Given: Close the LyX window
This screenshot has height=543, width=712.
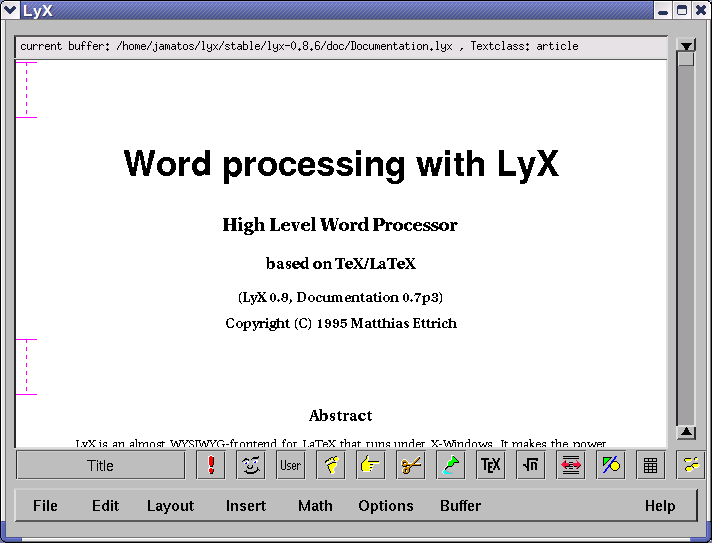Looking at the screenshot, I should coord(701,10).
